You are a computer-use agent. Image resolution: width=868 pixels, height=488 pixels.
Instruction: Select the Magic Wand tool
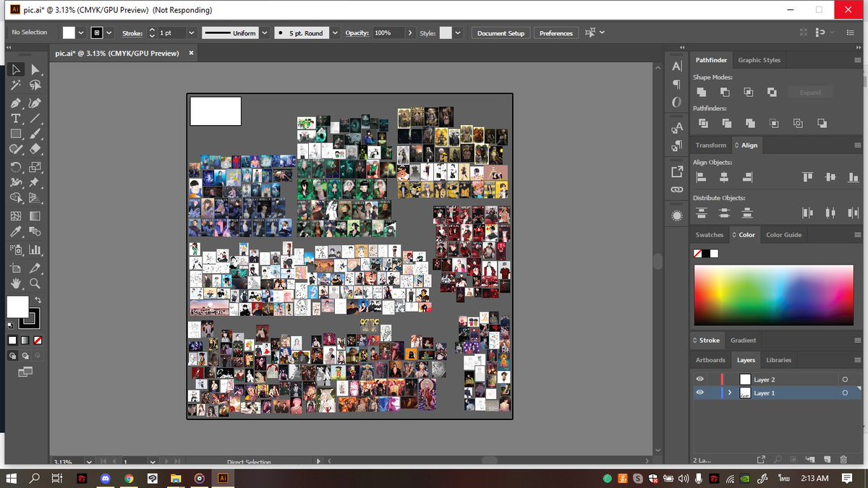16,85
